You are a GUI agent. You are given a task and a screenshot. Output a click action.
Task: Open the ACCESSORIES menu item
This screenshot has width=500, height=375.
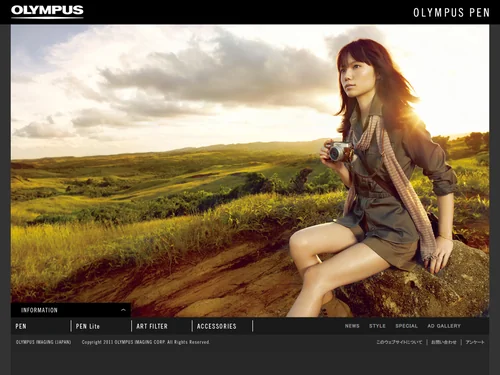point(217,326)
